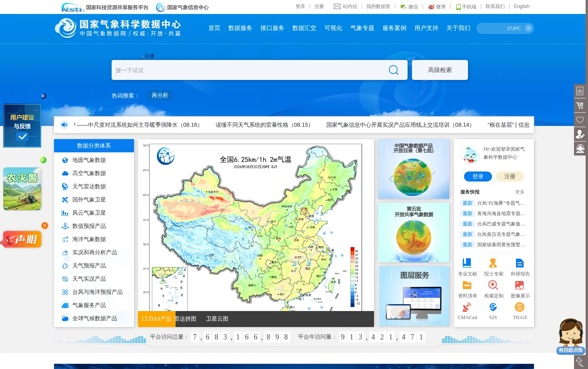
Task: Open the 资料清单 icon
Action: tap(467, 285)
